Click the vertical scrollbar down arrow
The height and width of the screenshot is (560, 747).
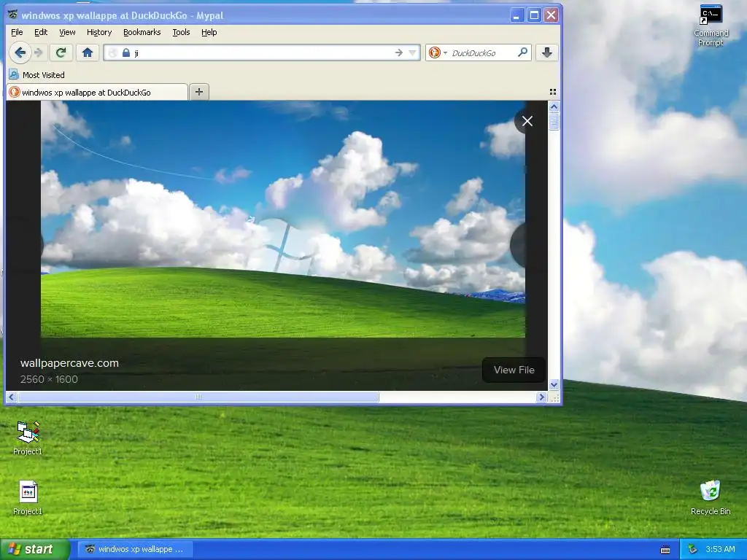[x=554, y=384]
